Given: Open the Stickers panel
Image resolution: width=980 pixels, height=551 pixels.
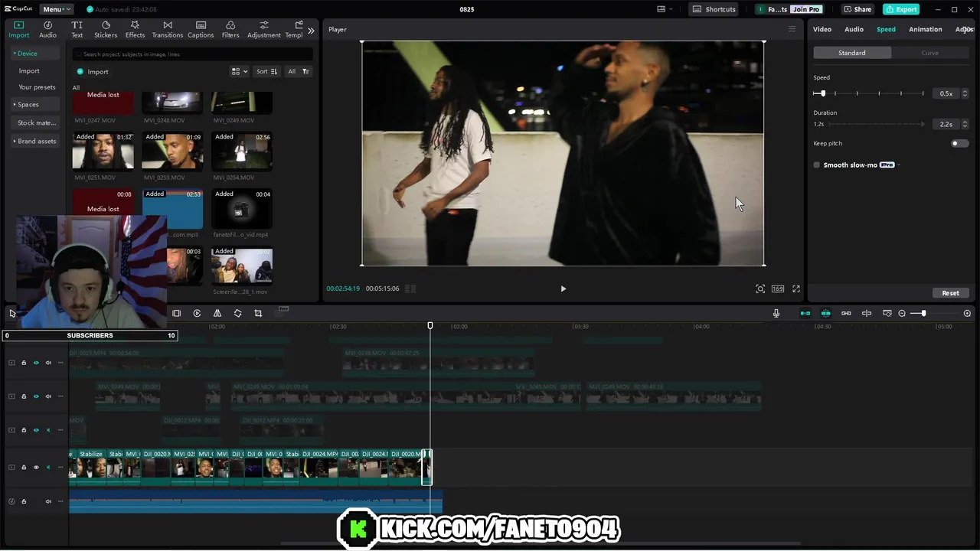Looking at the screenshot, I should click(106, 30).
